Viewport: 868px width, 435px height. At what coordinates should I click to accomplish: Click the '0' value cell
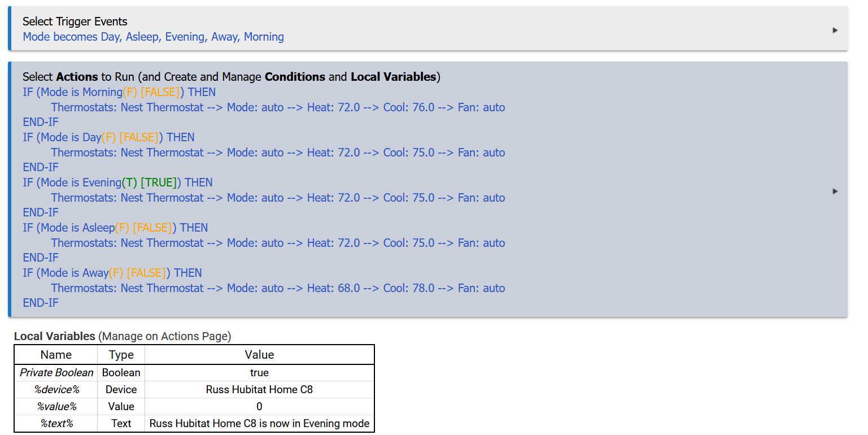click(x=260, y=407)
